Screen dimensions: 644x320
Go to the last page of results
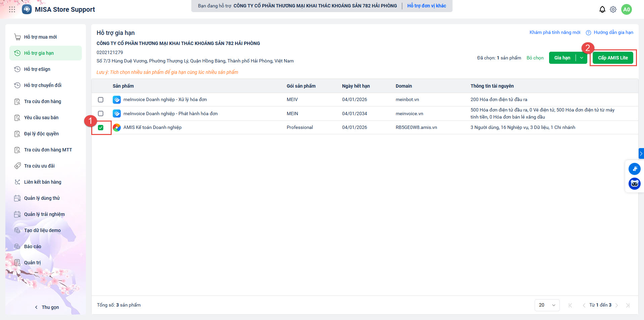pos(628,305)
